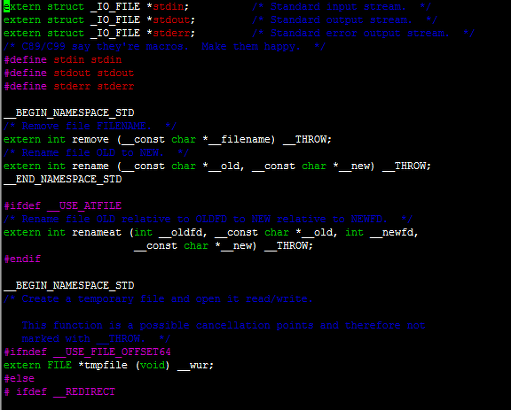This screenshot has width=511, height=410.
Task: Click the comment 'Standard error output stream.'
Action: point(359,33)
